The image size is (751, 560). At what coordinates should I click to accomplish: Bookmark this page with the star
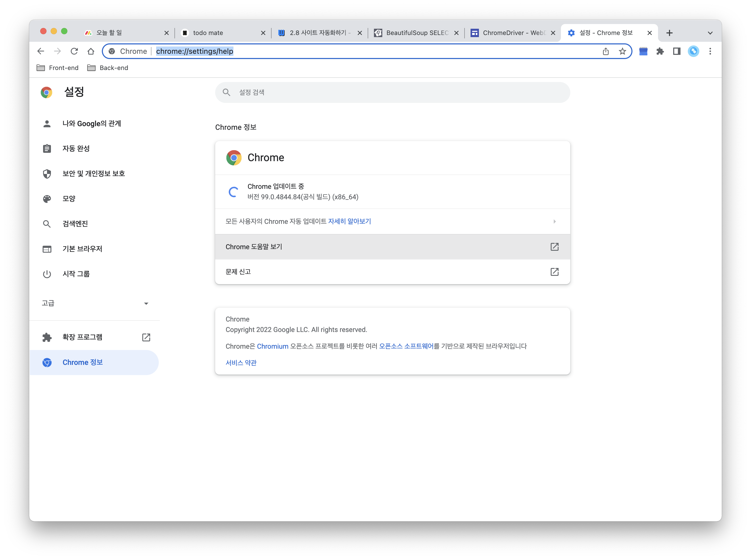[x=622, y=51]
